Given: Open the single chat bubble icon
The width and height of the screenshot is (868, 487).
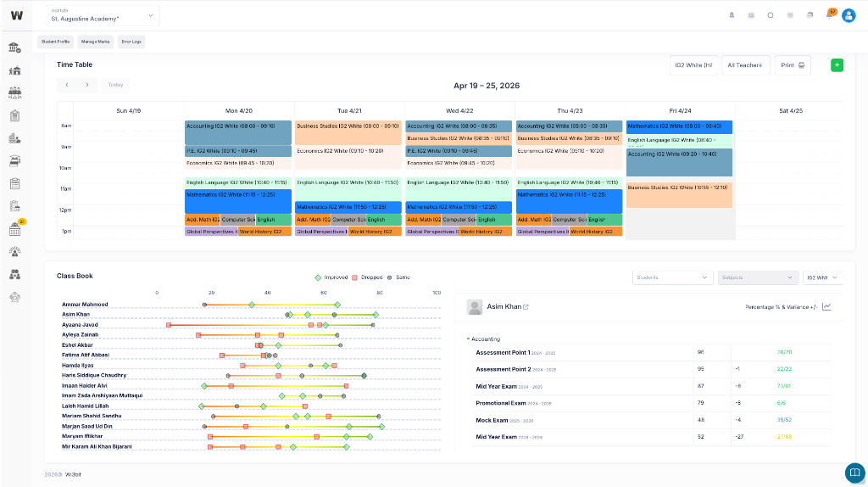Looking at the screenshot, I should coord(790,15).
